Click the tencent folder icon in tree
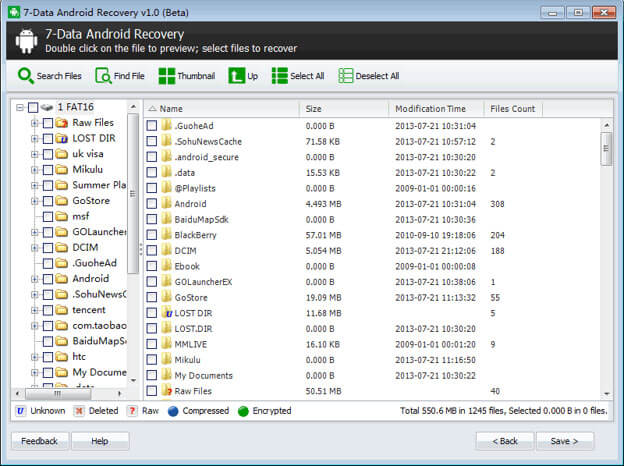The height and width of the screenshot is (466, 626). 61,310
